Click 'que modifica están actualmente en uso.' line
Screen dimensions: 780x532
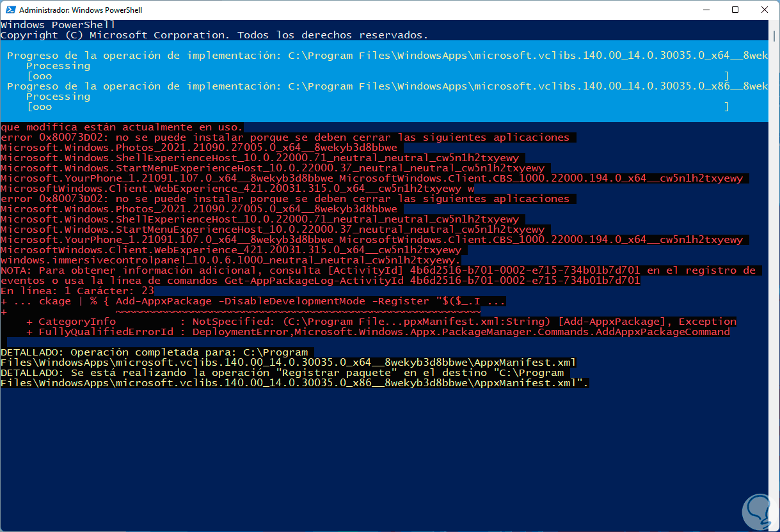click(122, 127)
